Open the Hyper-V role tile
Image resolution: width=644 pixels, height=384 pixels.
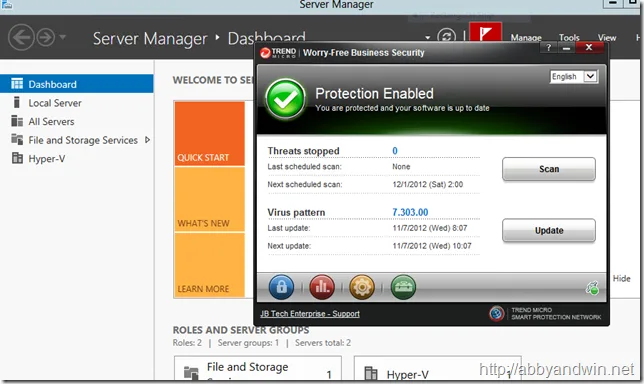(437, 369)
